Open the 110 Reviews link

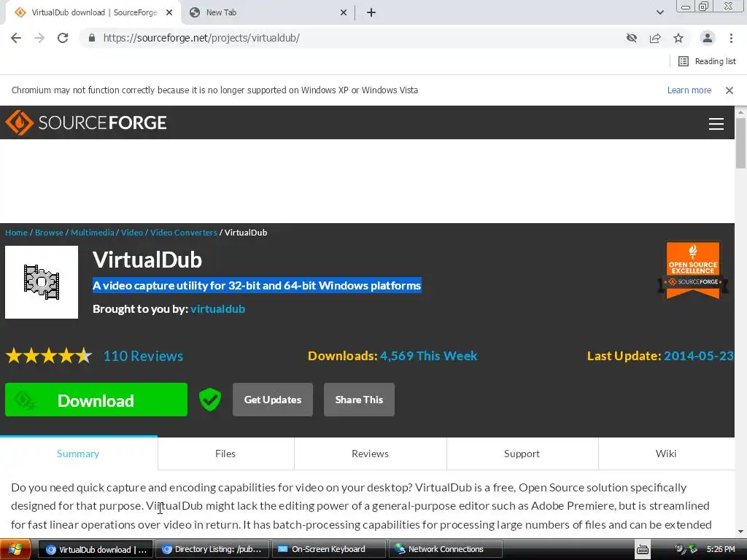coord(144,356)
